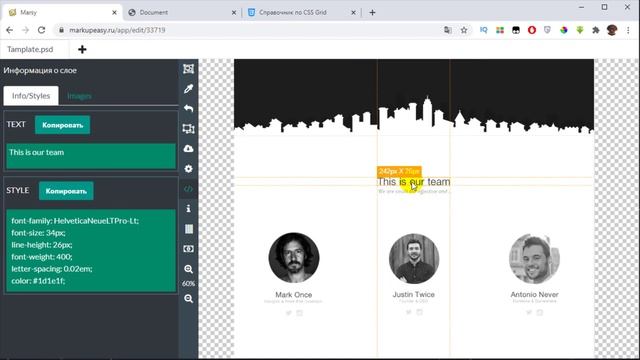Screen dimensions: 640x360
Task: Open a new browser tab
Action: (x=372, y=13)
